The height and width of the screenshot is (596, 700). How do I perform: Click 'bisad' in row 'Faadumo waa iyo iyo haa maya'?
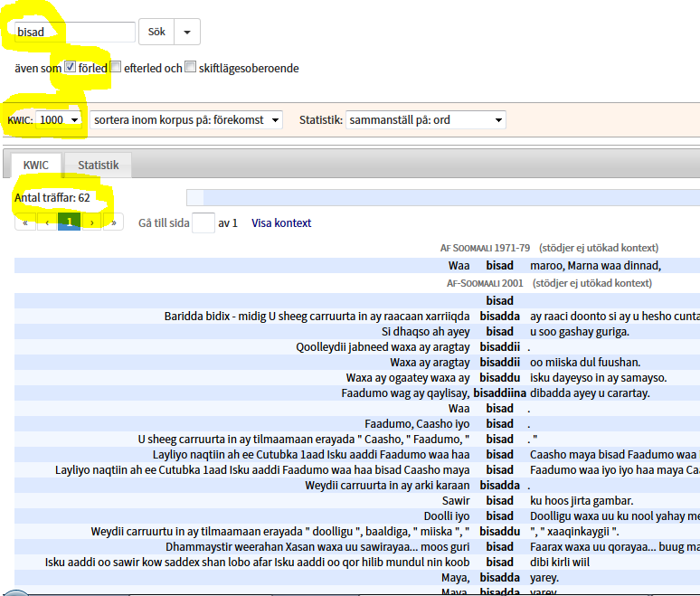(499, 470)
